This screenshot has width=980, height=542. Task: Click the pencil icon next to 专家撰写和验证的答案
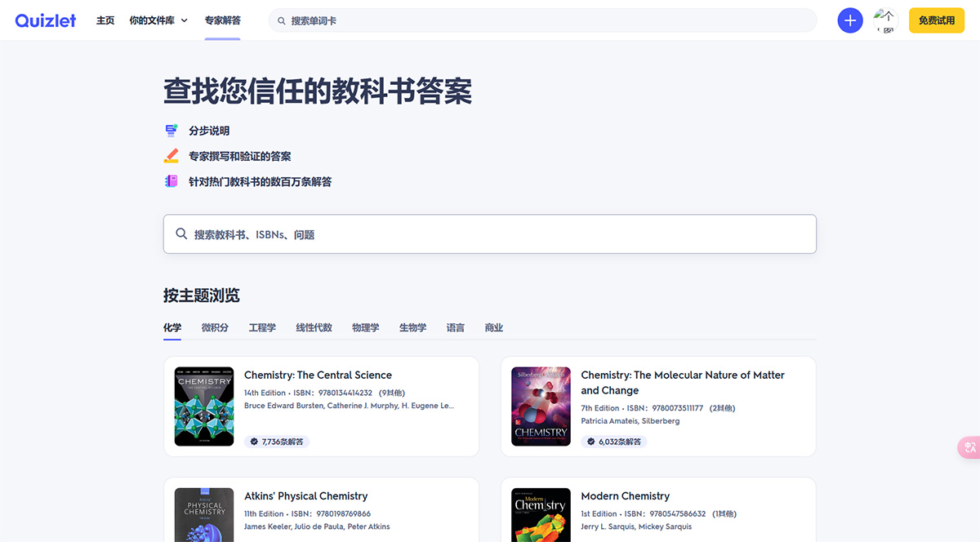point(171,155)
